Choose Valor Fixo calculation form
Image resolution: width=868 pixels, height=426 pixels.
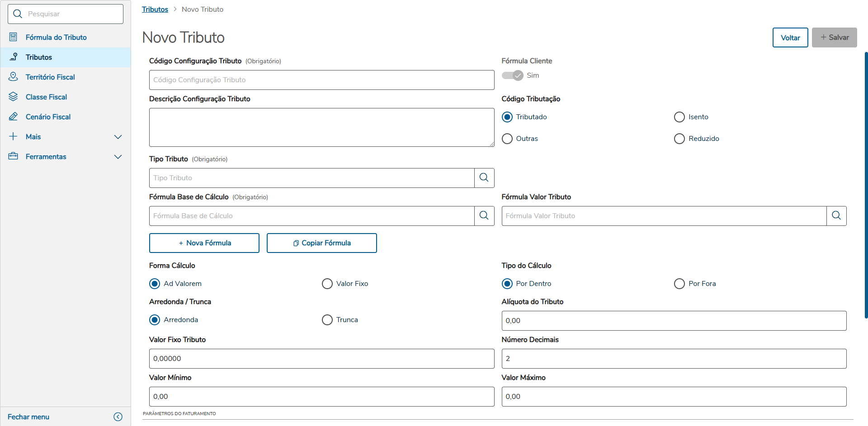[x=327, y=284]
